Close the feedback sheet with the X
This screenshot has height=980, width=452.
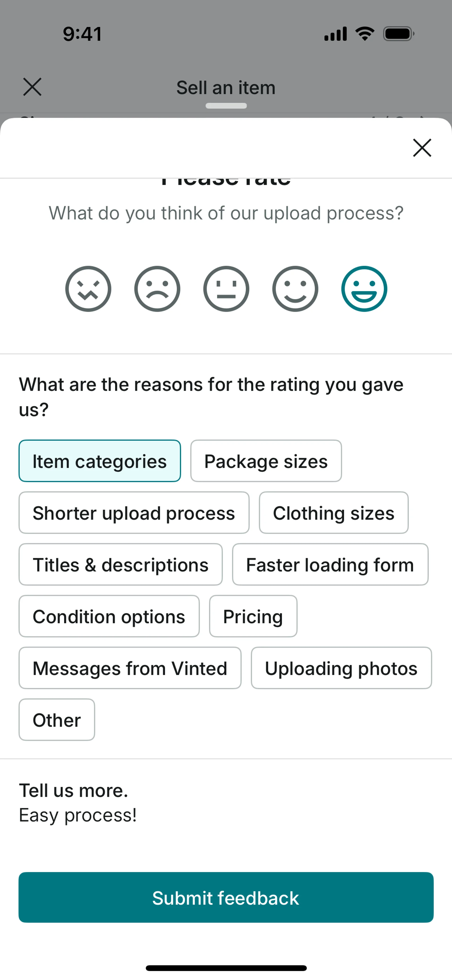point(422,148)
